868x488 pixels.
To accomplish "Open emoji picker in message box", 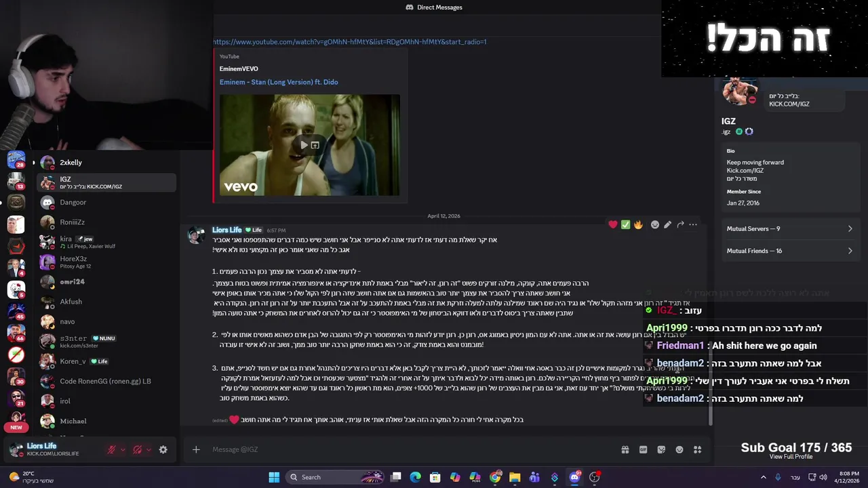I will [679, 449].
